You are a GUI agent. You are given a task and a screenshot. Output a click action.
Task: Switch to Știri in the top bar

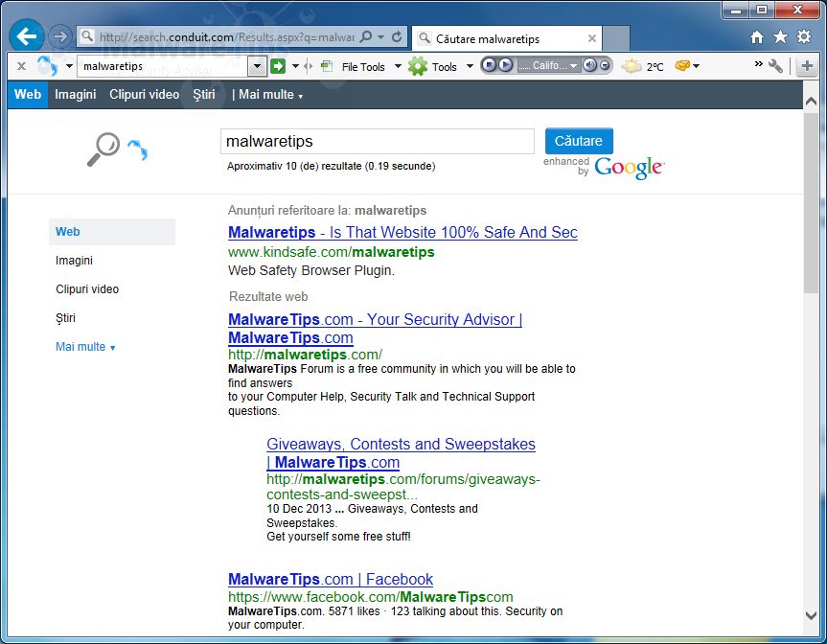point(203,95)
